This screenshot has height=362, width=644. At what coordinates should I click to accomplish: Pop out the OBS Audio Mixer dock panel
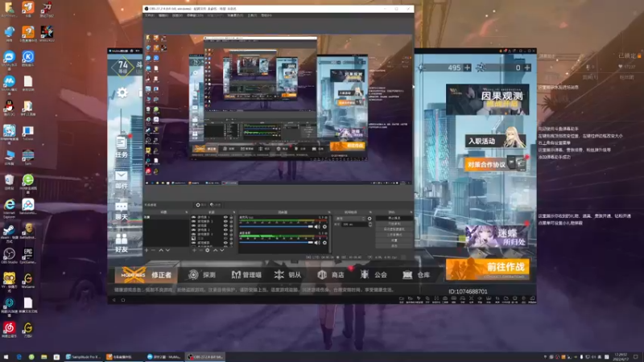coord(329,212)
